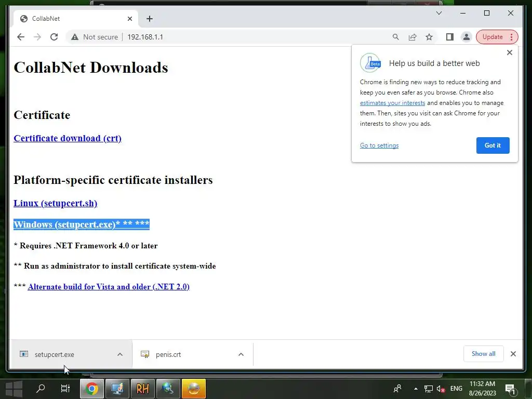Screen dimensions: 532x399
Task: Click the Certificate download (crt) link
Action: (x=68, y=138)
